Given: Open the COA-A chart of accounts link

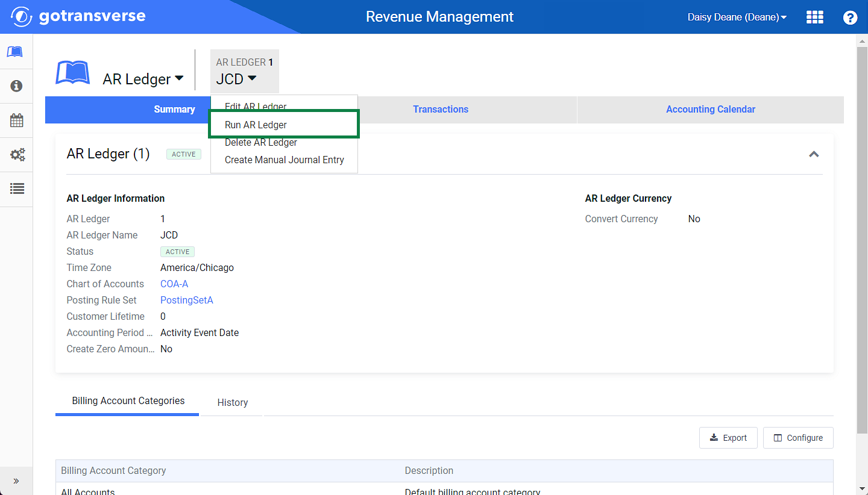Looking at the screenshot, I should point(174,284).
